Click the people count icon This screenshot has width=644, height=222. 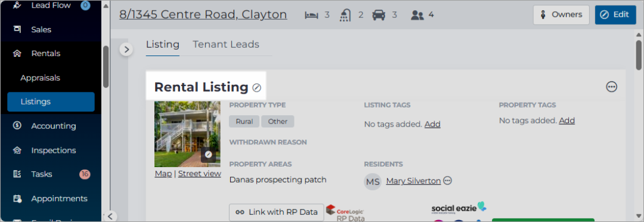(417, 16)
